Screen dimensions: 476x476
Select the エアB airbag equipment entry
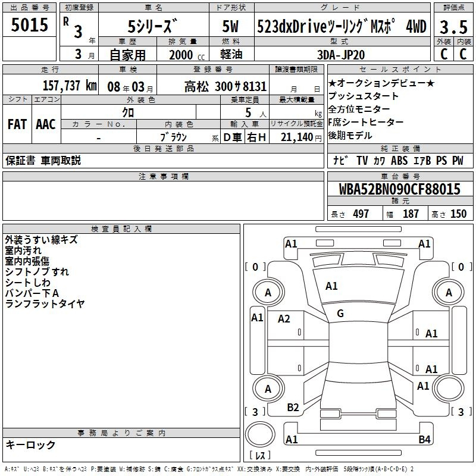click(422, 161)
